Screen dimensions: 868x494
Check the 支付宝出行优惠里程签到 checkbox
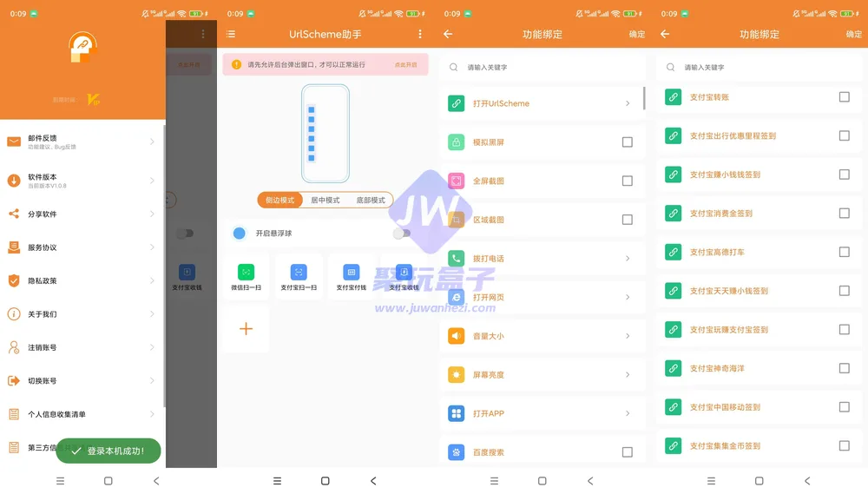tap(845, 135)
